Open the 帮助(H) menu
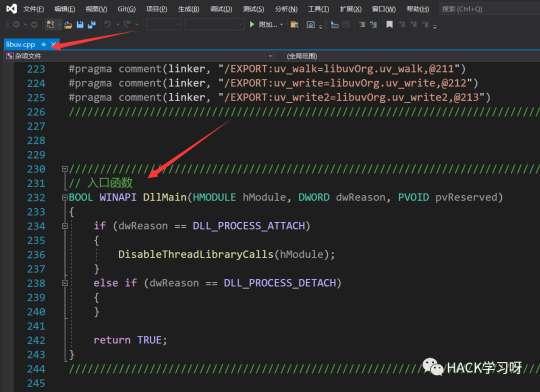This screenshot has height=392, width=540. click(x=417, y=9)
